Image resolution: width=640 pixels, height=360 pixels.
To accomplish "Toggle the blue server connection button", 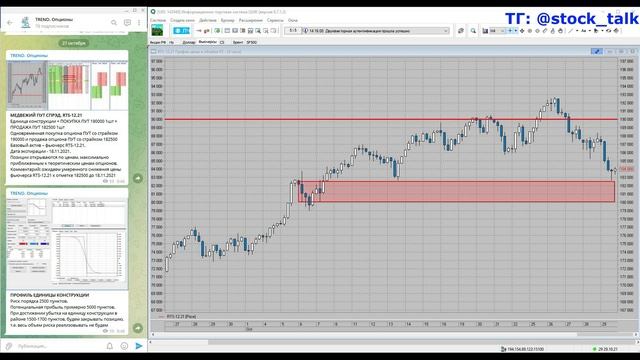I will click(x=181, y=31).
